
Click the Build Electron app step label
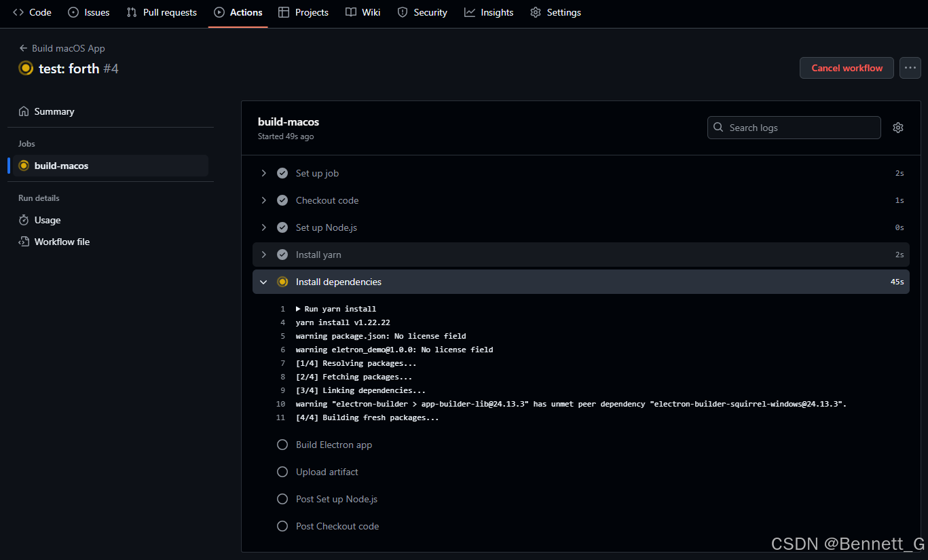pyautogui.click(x=334, y=445)
